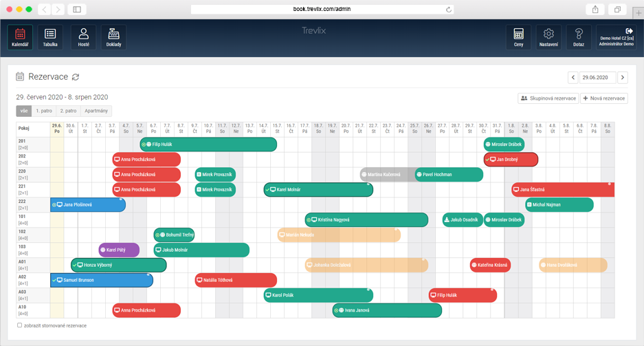Open the Hosté guests section
Viewport: 644px width, 346px height.
pos(83,37)
